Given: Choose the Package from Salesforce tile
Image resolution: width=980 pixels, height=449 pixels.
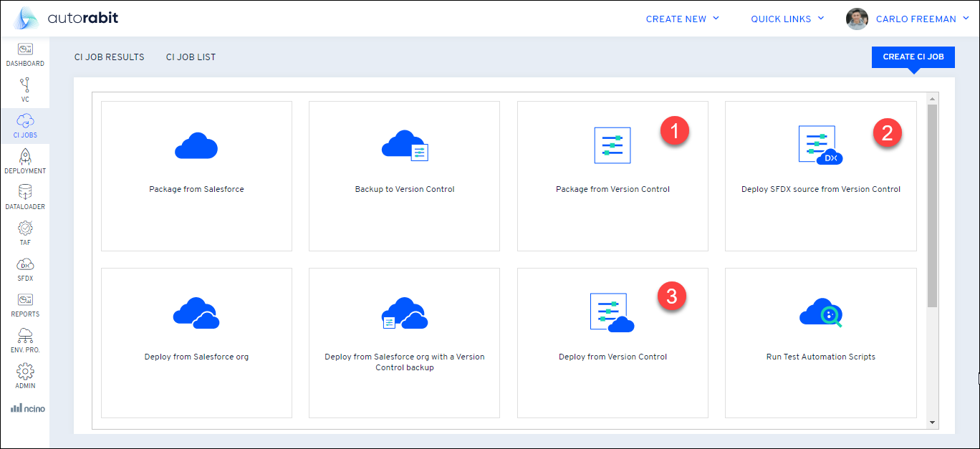Looking at the screenshot, I should [196, 175].
